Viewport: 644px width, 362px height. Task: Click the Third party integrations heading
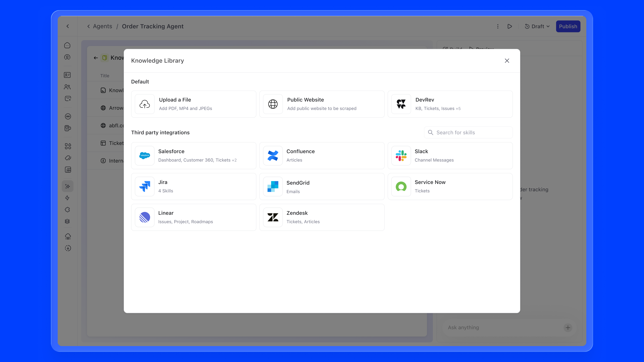click(160, 132)
